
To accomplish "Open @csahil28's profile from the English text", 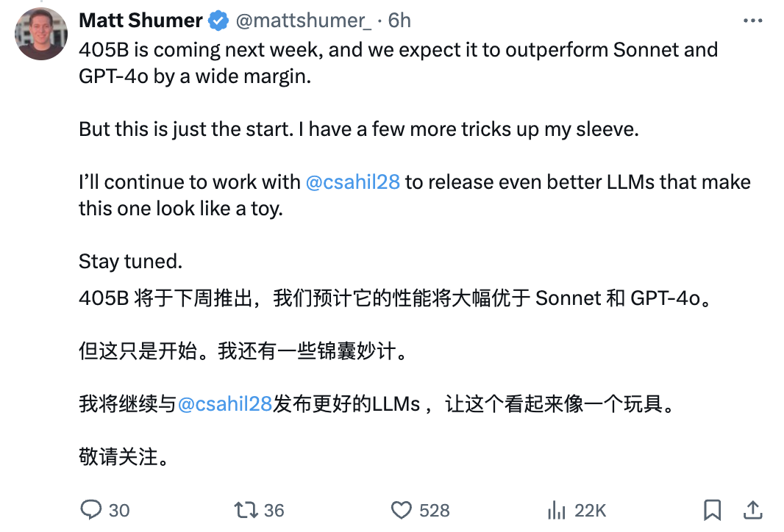I will point(354,181).
